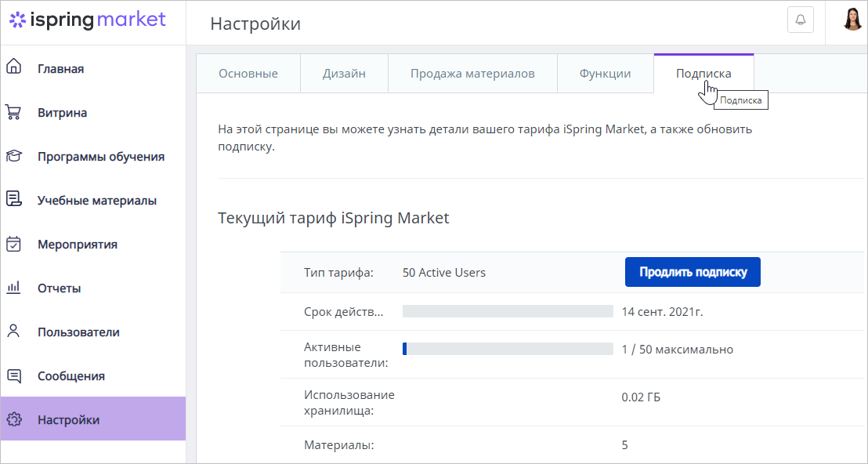Click the chat bubble icon beside Сообщения
This screenshot has width=868, height=464.
coord(14,376)
